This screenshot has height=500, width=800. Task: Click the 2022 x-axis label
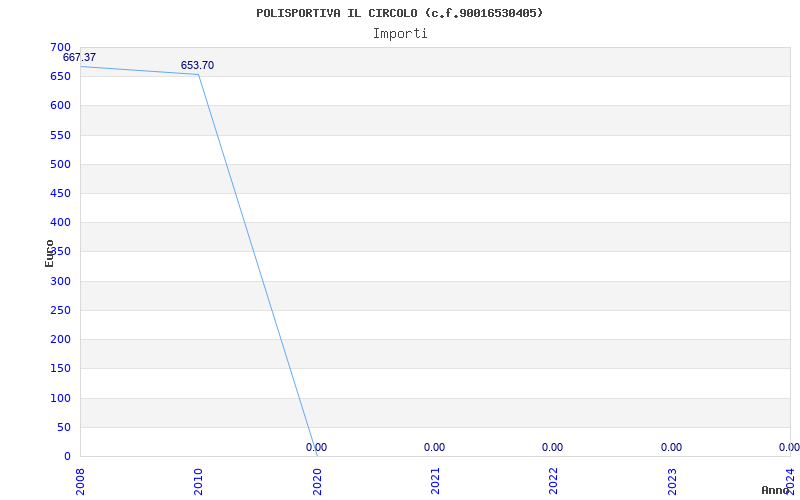coord(554,482)
